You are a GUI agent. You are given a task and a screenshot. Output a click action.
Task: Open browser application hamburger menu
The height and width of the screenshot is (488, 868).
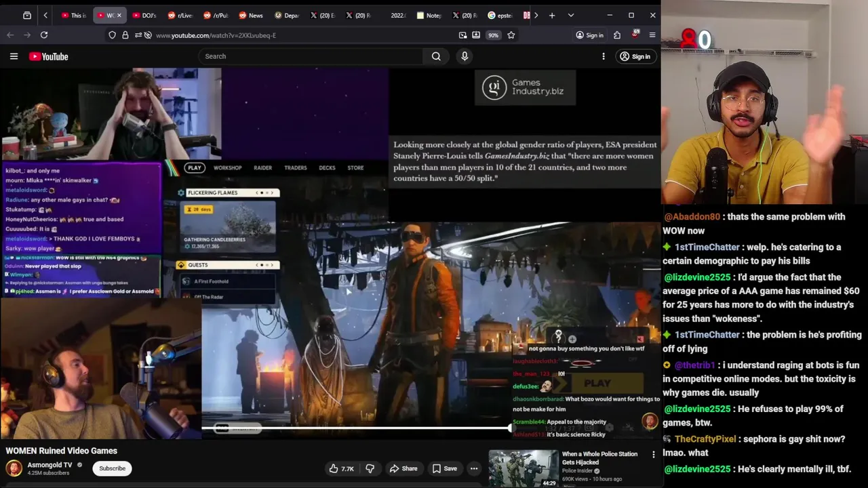coord(652,35)
